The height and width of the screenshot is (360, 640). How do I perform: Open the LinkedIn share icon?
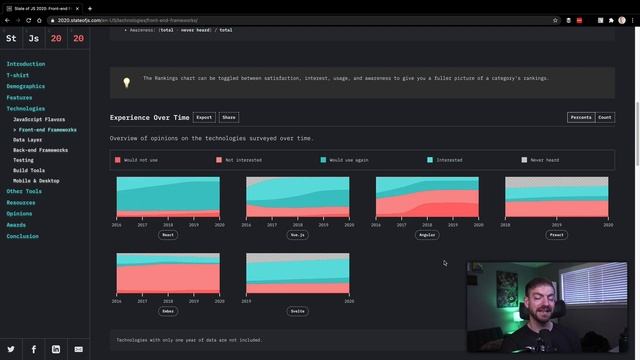click(56, 349)
